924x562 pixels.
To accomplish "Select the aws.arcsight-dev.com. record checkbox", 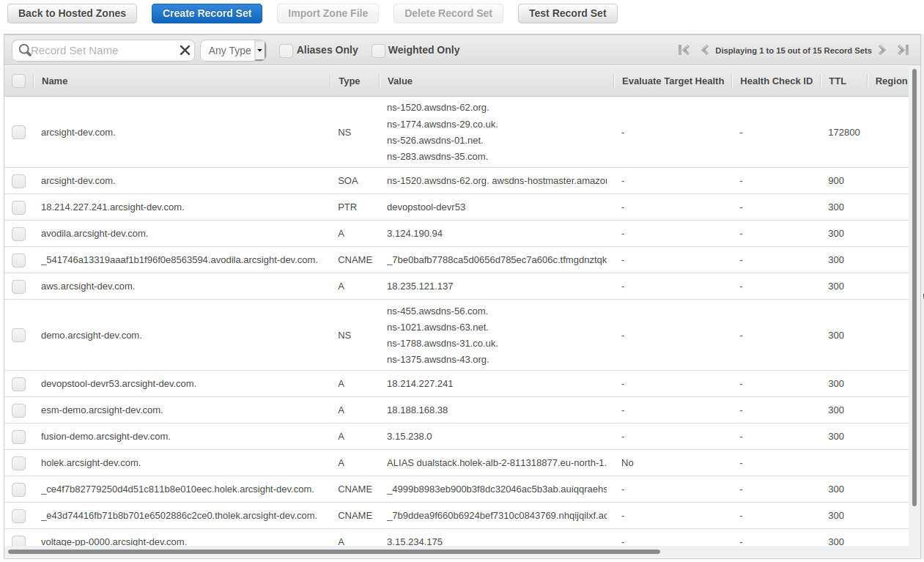I will [19, 286].
